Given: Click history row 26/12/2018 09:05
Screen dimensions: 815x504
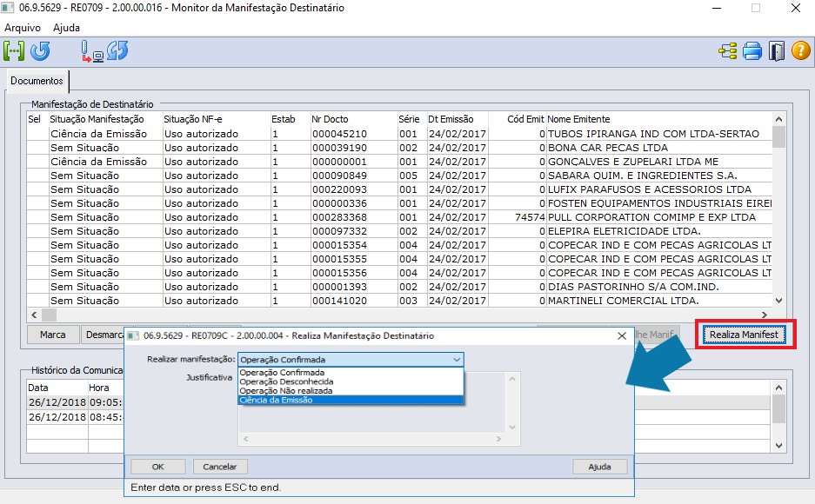Looking at the screenshot, I should pyautogui.click(x=76, y=402).
